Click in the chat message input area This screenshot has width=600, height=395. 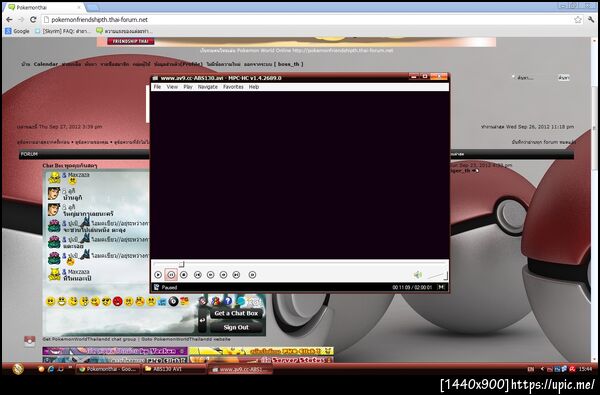[x=121, y=321]
